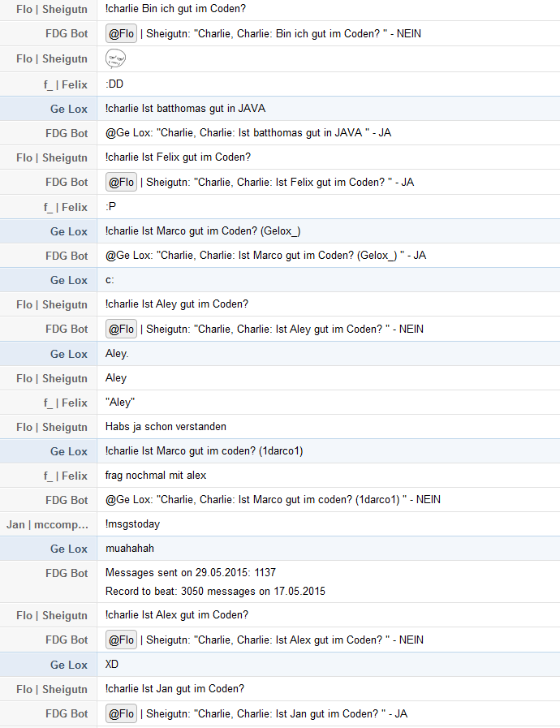560x728 pixels.
Task: Click the line 'Messages sent on 29.05.2015: 1137'
Action: click(x=191, y=572)
